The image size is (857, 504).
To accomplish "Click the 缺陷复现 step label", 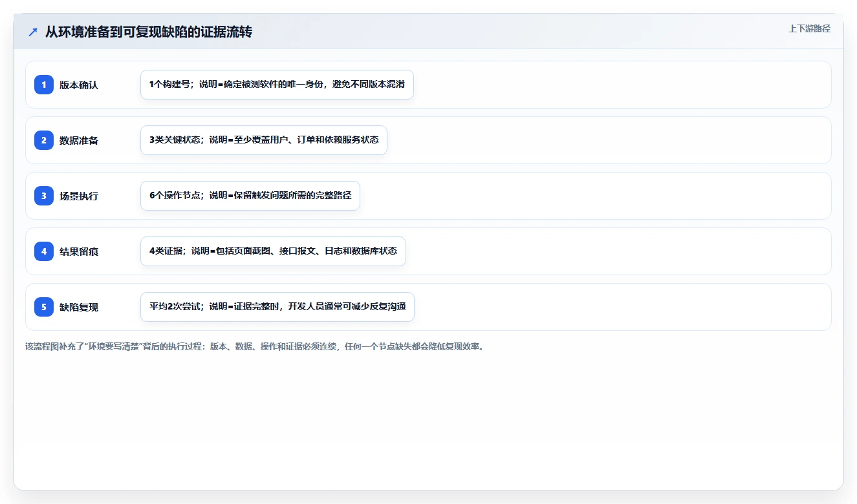I will click(x=79, y=307).
